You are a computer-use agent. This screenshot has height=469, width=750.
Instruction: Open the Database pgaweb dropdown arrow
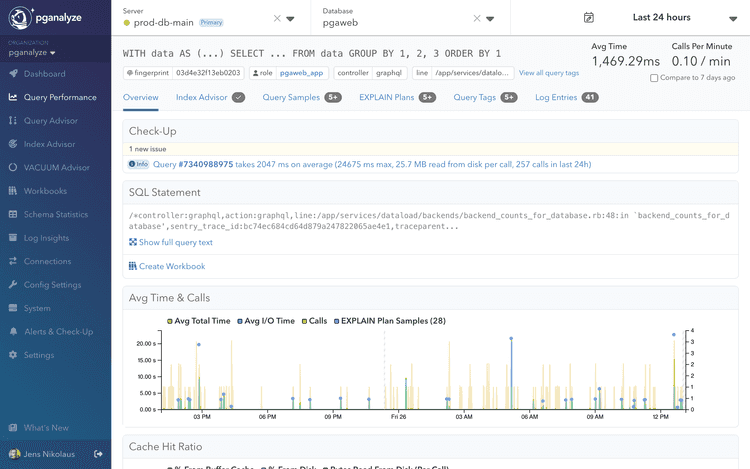pos(490,19)
